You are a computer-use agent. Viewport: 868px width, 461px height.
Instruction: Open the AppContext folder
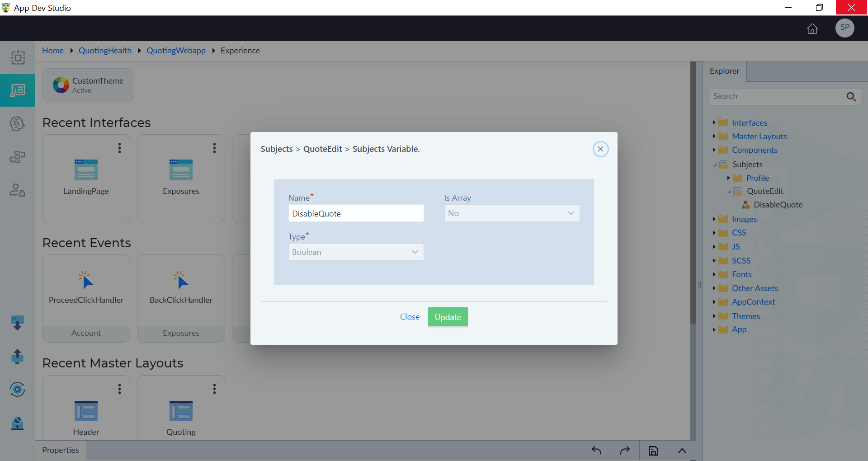coord(753,302)
